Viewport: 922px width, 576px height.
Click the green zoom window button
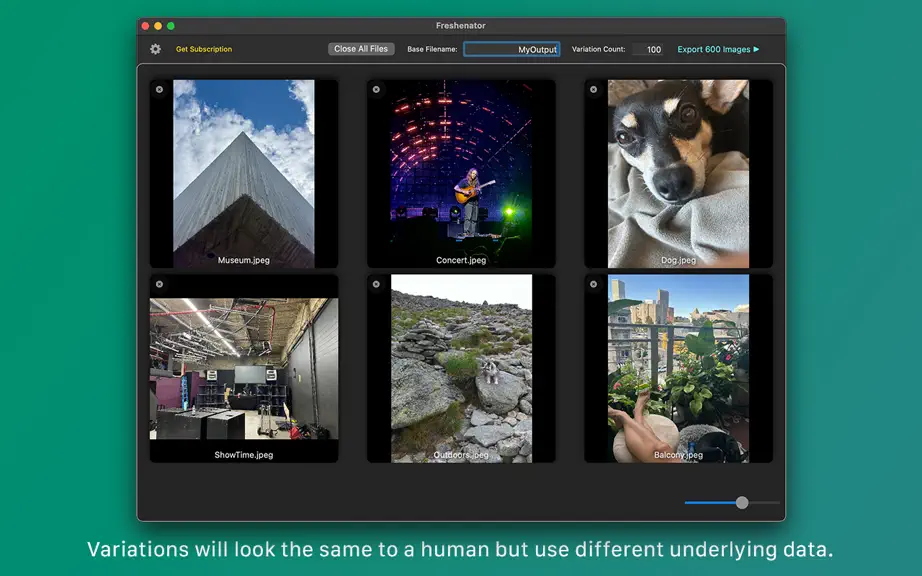[171, 26]
